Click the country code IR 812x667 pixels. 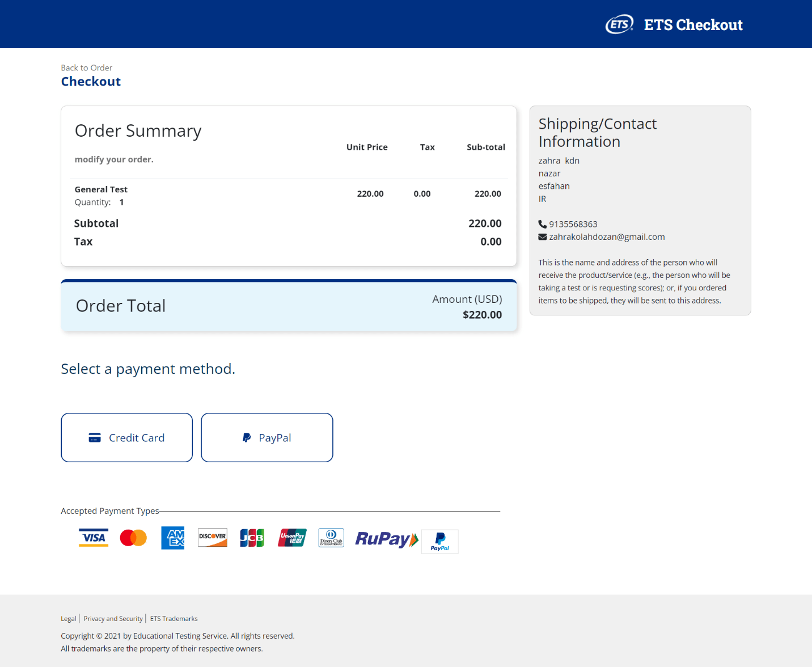(543, 199)
